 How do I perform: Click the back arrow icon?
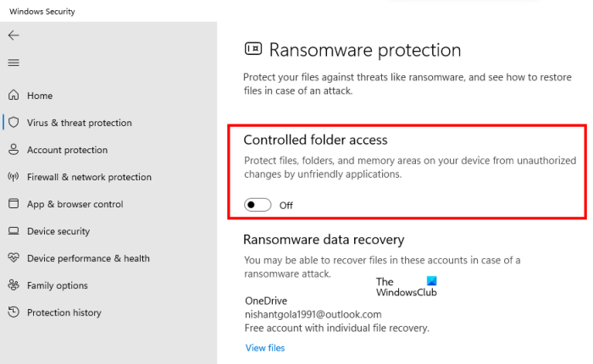pos(14,36)
